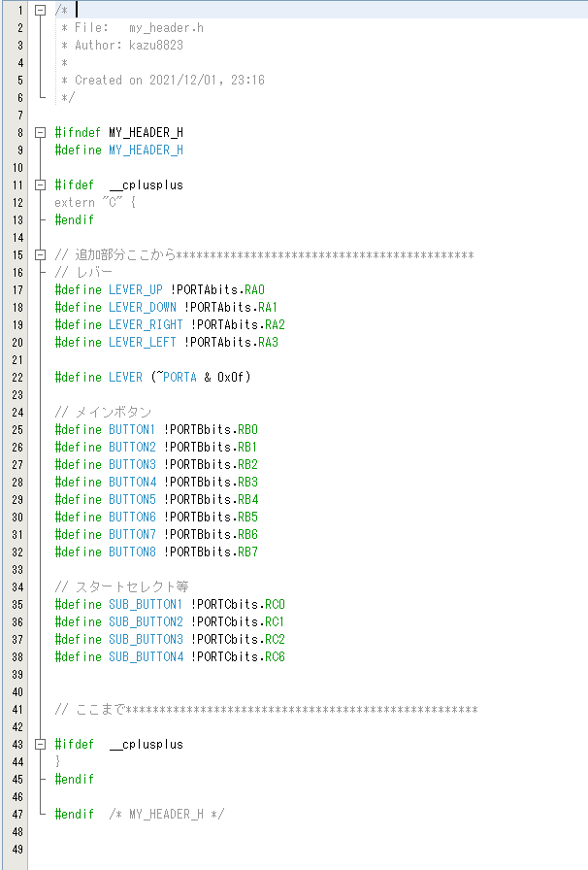Screen dimensions: 588x870
Task: Click the // メインボタン comment
Action: pyautogui.click(x=103, y=412)
